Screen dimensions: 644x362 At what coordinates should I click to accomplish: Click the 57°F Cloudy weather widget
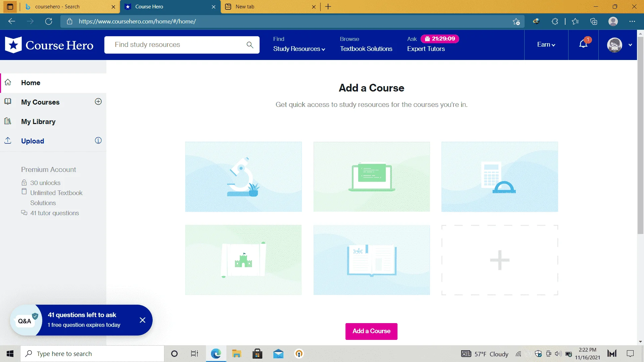tap(485, 354)
